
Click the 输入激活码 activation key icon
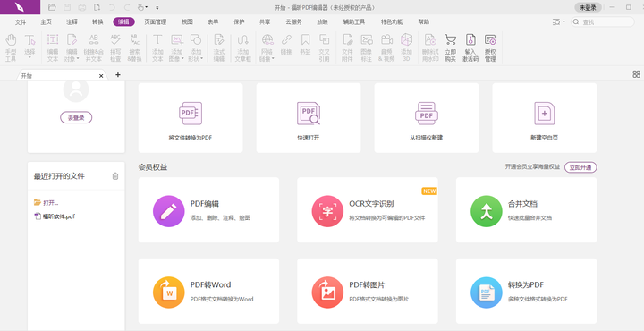pyautogui.click(x=470, y=40)
